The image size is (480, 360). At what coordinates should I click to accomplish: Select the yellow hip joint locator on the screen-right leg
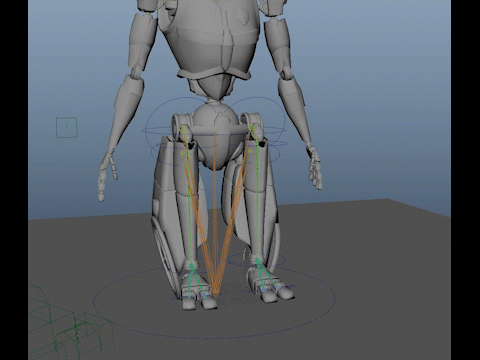point(251,128)
